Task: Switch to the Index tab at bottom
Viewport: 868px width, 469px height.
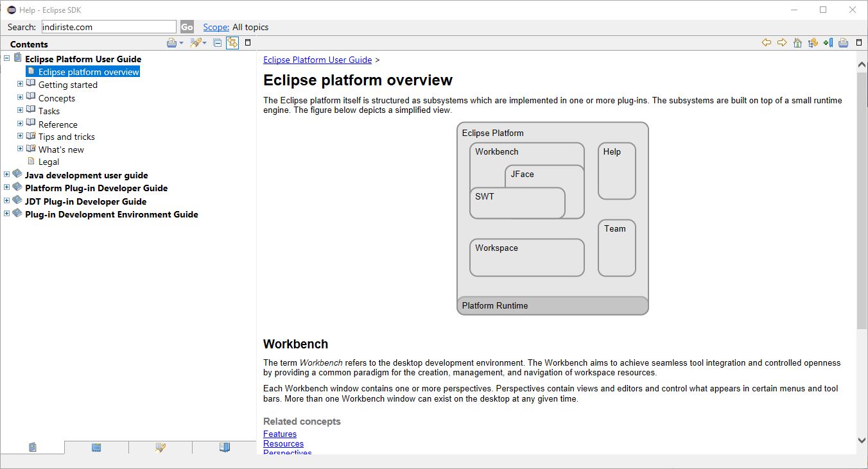Action: [96, 448]
